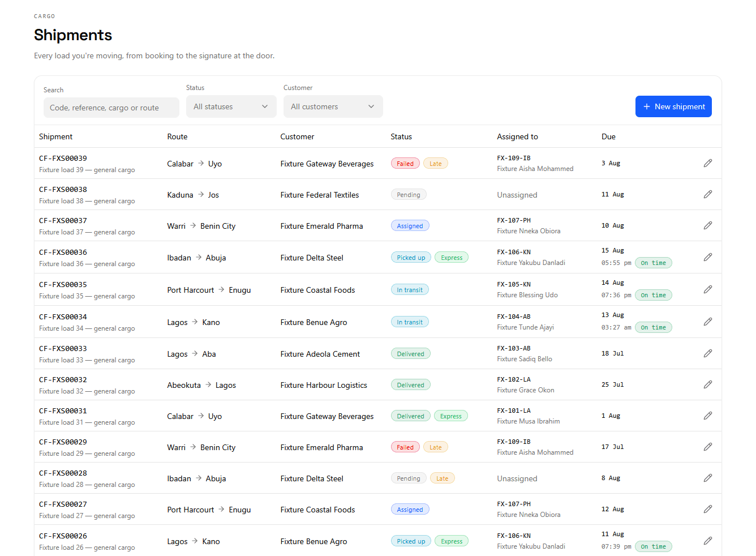The image size is (756, 556).
Task: Click driver Fixture Grace Okon
Action: pos(526,390)
